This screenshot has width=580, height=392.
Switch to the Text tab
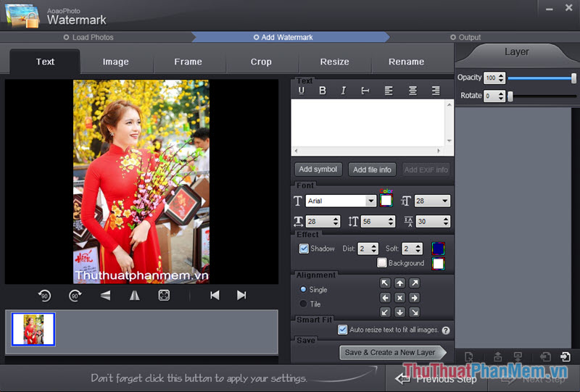45,62
